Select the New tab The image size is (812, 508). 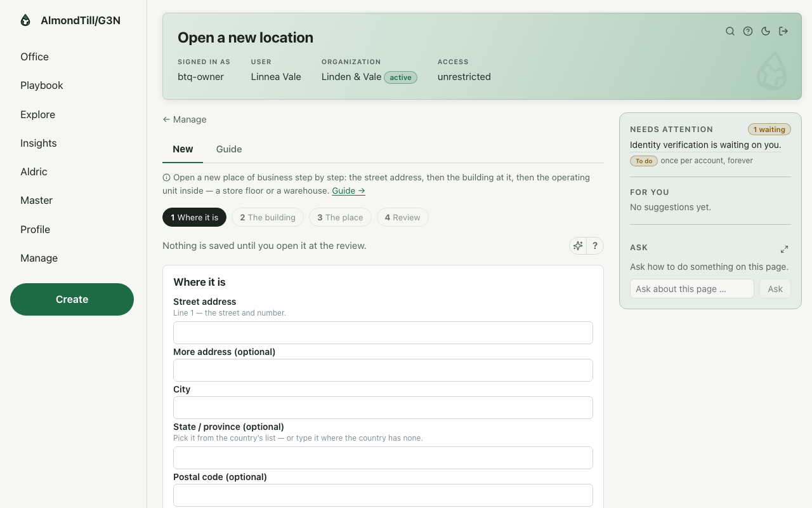tap(183, 149)
